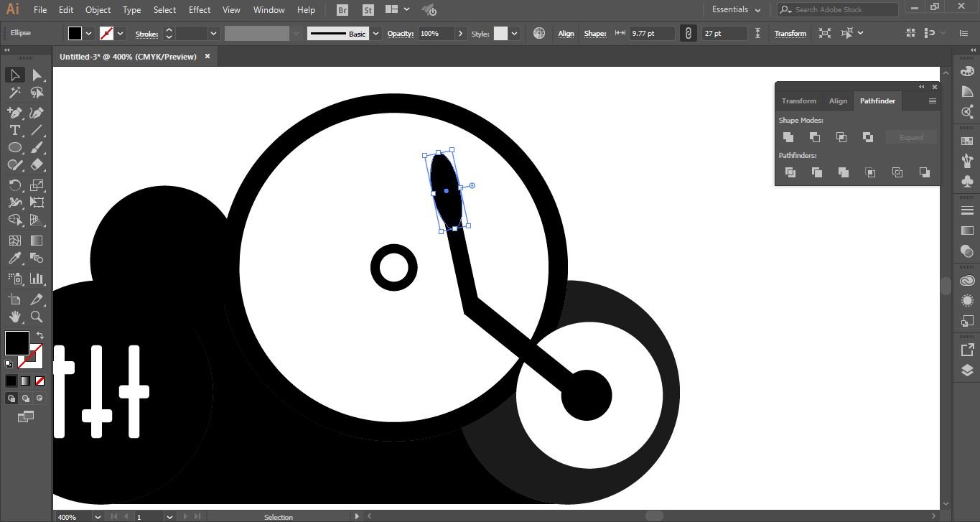Expand the opacity slider arrow
The image size is (980, 522).
coord(461,34)
